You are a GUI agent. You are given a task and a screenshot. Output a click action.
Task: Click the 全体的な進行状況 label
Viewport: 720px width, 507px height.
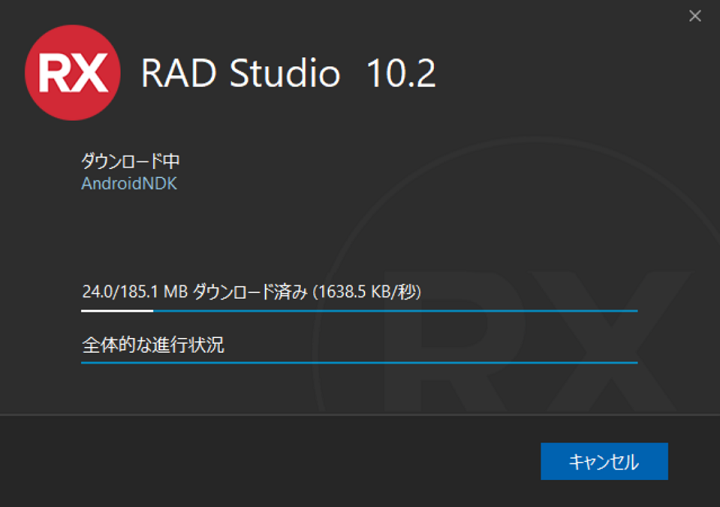(153, 345)
